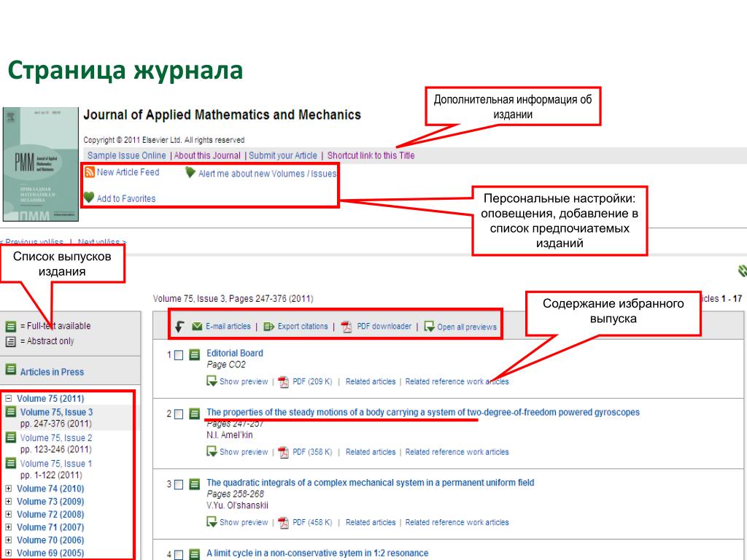Tick checkbox for article 4 limit cycle
747x560 pixels.
179,555
